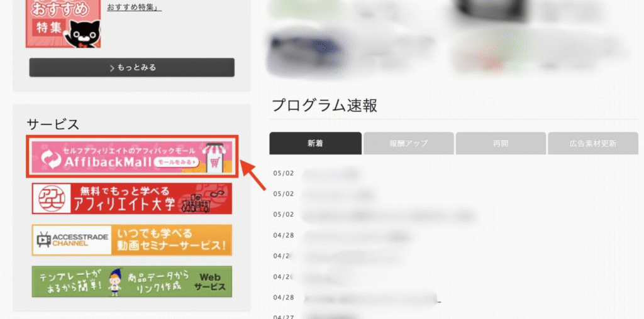Image resolution: width=644 pixels, height=319 pixels.
Task: Click the もっとみる button
Action: [132, 67]
